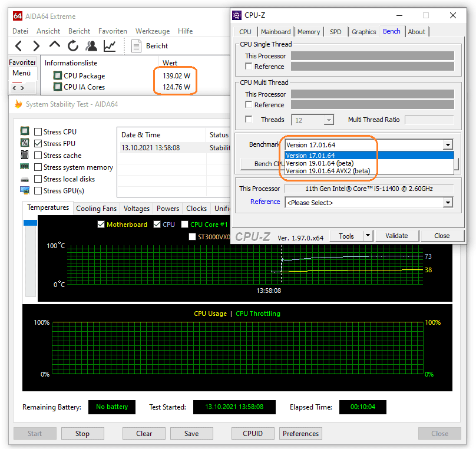Switch to CPU-Z Memory tab

[x=309, y=32]
